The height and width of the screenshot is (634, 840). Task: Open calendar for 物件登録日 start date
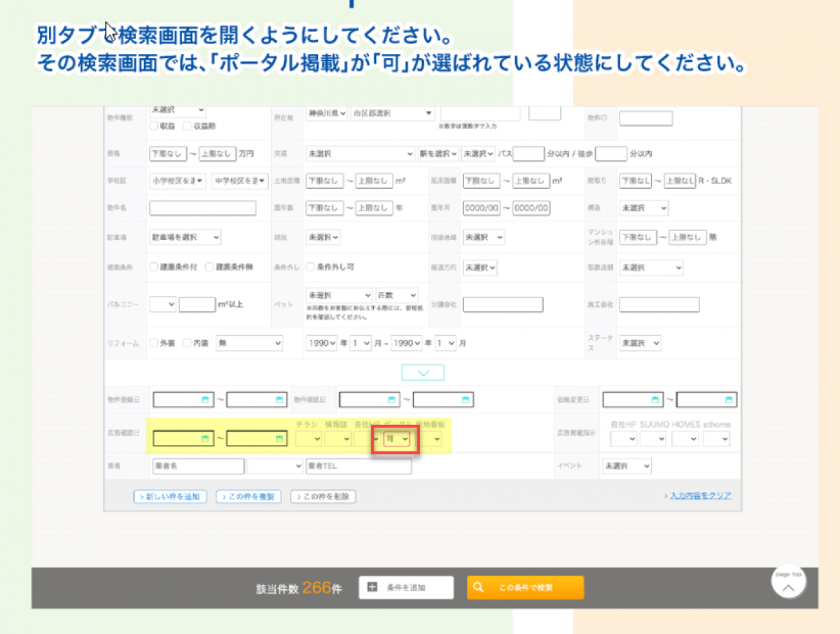tap(206, 400)
